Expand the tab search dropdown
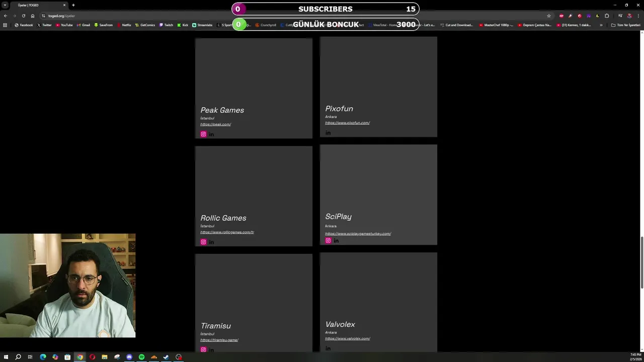644x362 pixels. click(x=5, y=5)
